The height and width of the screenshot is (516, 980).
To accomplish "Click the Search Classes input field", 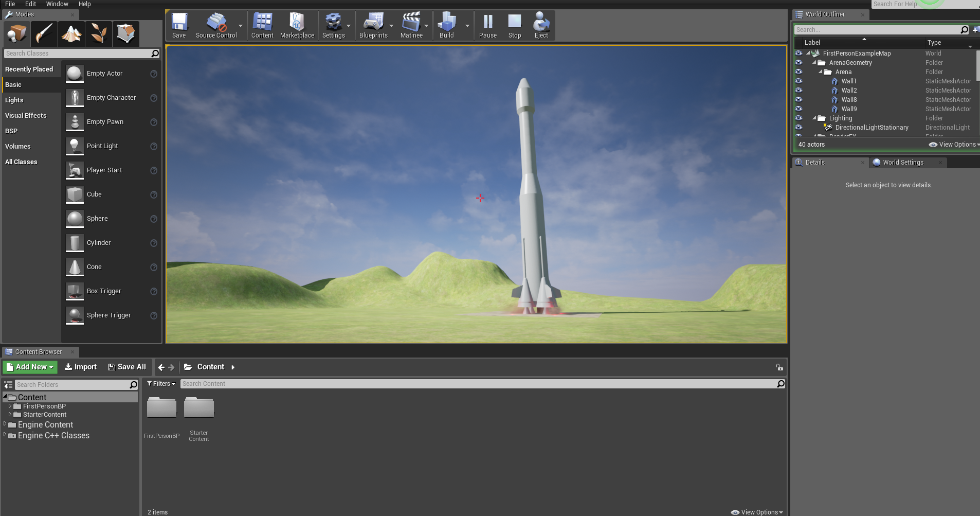I will click(x=77, y=54).
